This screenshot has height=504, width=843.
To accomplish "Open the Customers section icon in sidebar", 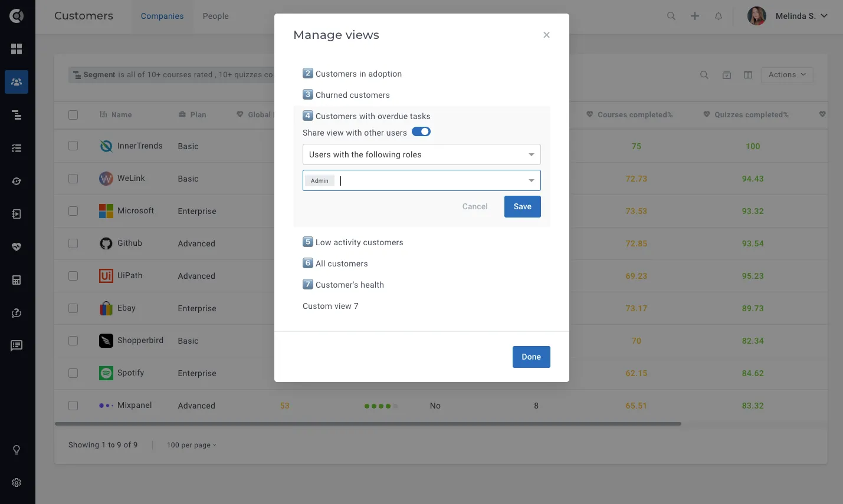I will pyautogui.click(x=17, y=82).
